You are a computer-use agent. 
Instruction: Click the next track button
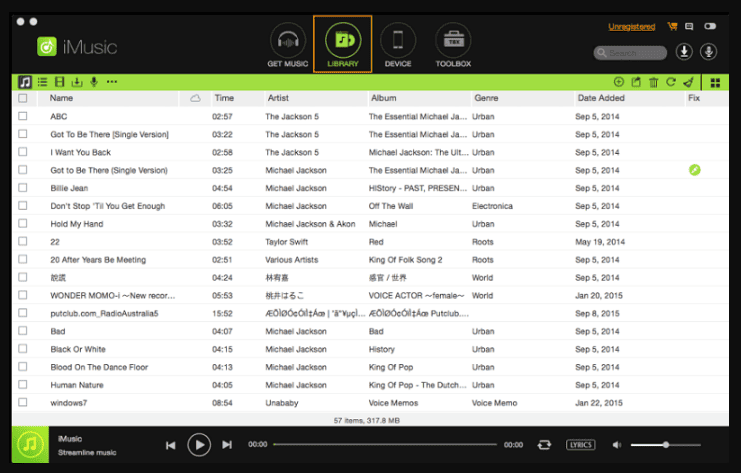[x=227, y=445]
